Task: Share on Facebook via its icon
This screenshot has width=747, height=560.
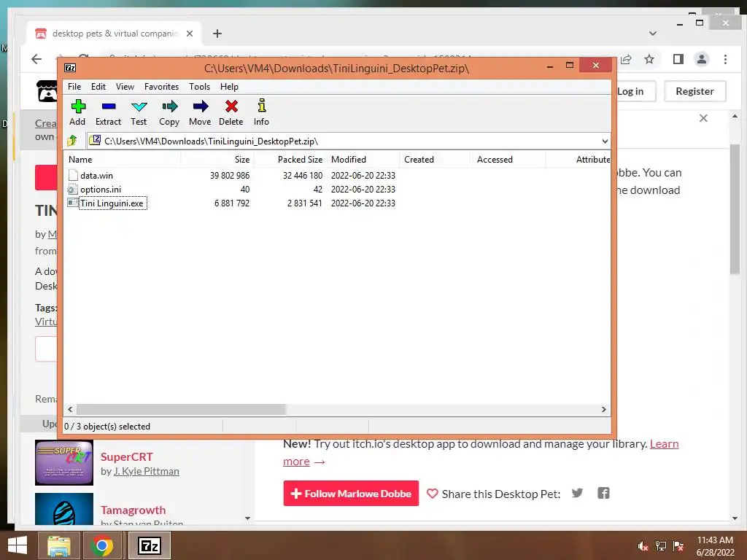Action: pos(603,493)
